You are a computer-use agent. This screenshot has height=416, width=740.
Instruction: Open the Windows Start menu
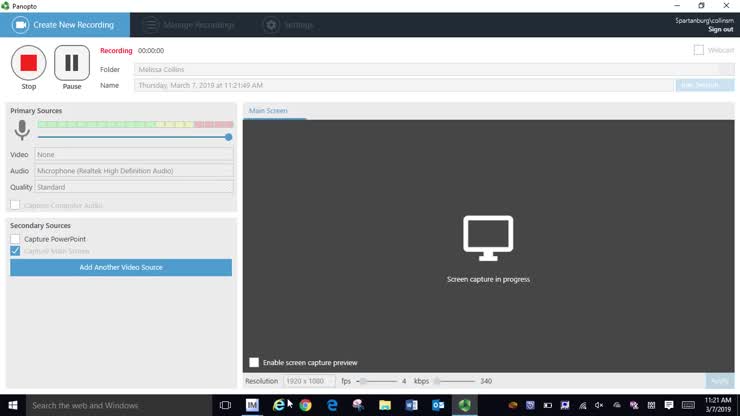pyautogui.click(x=14, y=405)
